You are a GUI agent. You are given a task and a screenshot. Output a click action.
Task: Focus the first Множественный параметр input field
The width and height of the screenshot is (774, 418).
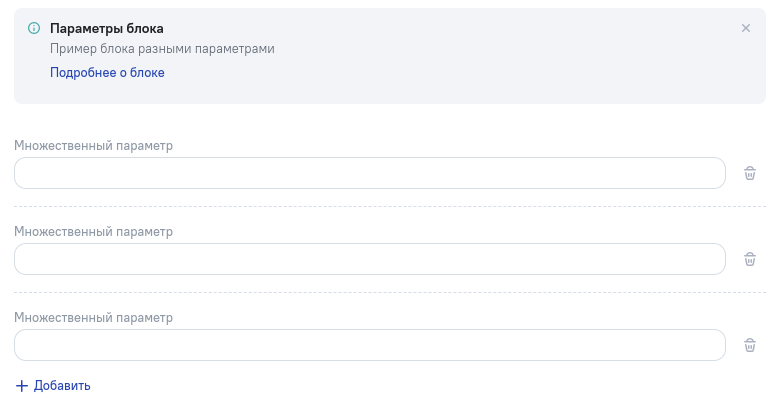pyautogui.click(x=369, y=173)
